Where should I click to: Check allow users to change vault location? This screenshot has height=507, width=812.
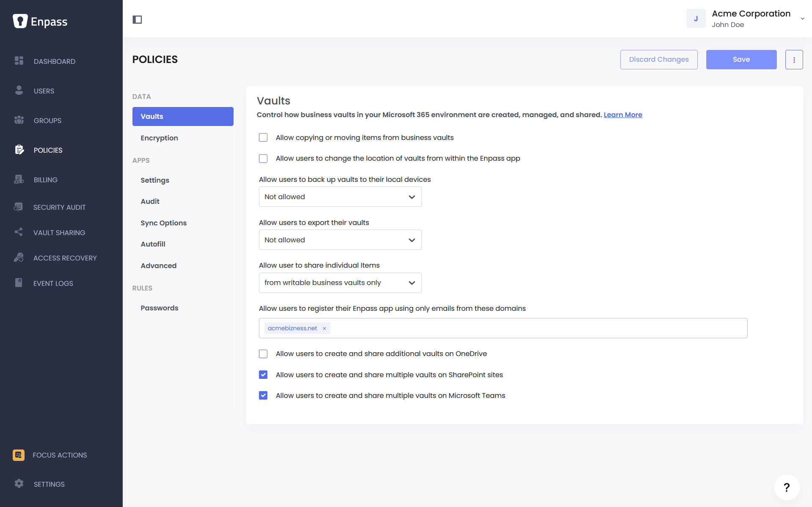[x=263, y=159]
